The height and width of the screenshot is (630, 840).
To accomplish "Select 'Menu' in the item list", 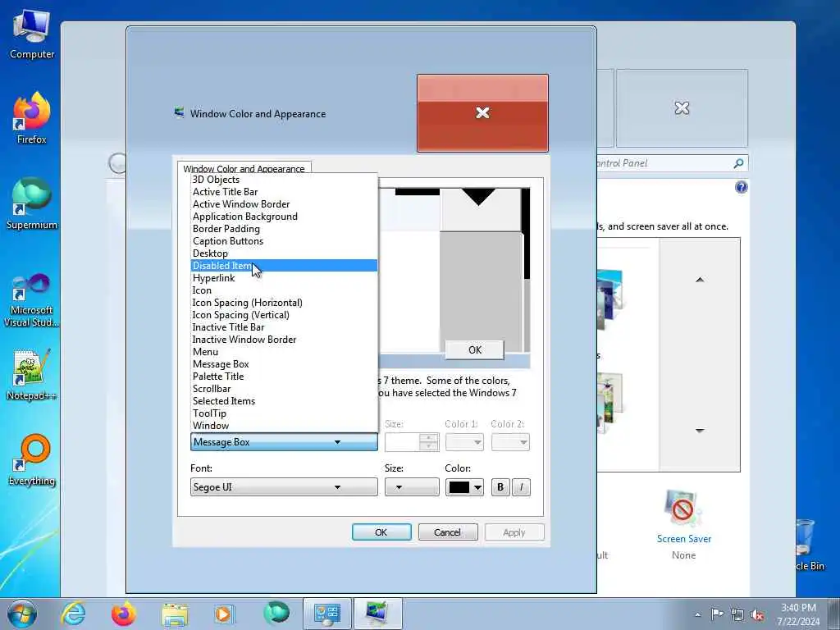I will tap(284, 352).
